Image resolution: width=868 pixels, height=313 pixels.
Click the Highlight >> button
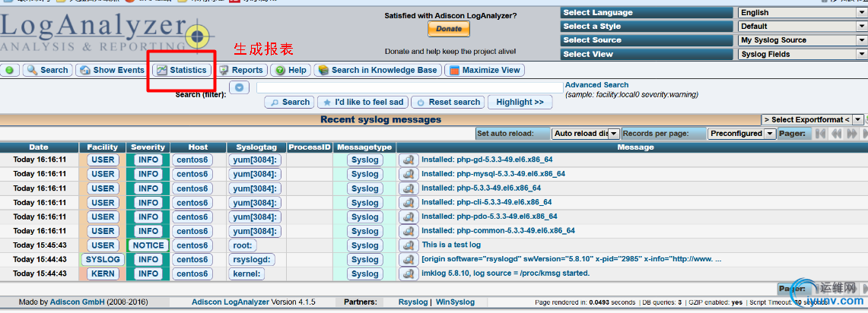click(520, 103)
